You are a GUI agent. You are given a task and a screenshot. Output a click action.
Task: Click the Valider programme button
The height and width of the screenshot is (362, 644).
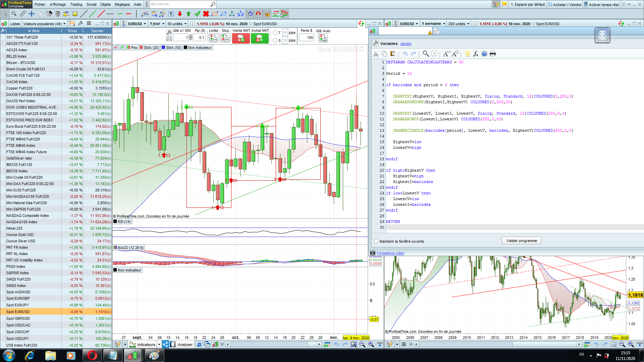click(x=521, y=241)
